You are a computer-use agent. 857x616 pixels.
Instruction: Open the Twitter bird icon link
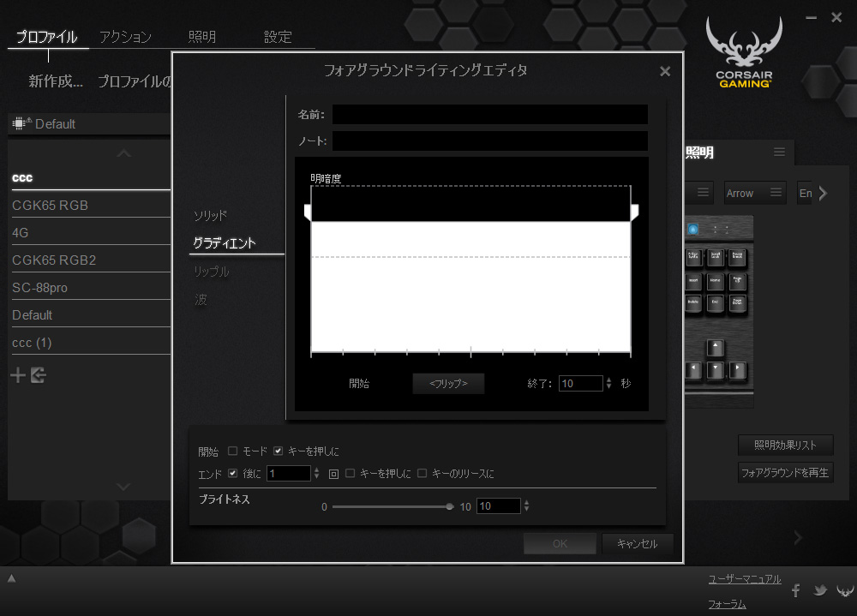click(820, 590)
